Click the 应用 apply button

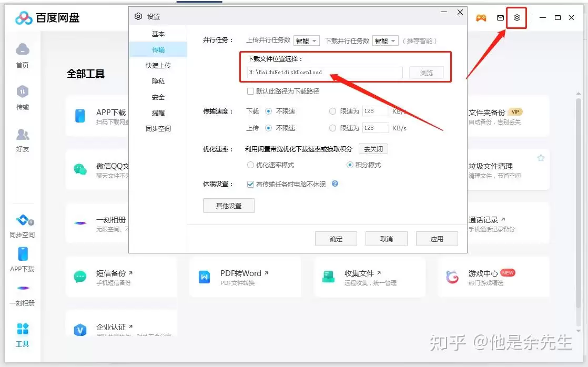click(437, 239)
